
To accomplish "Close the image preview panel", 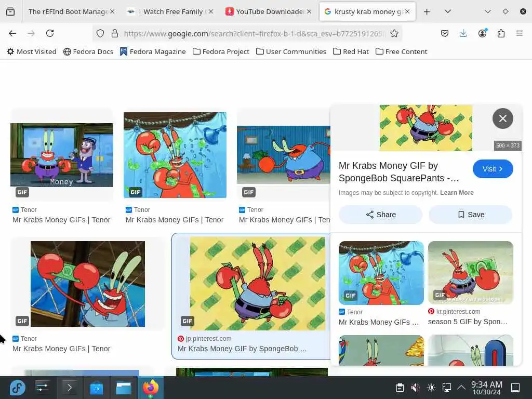I will tap(503, 118).
